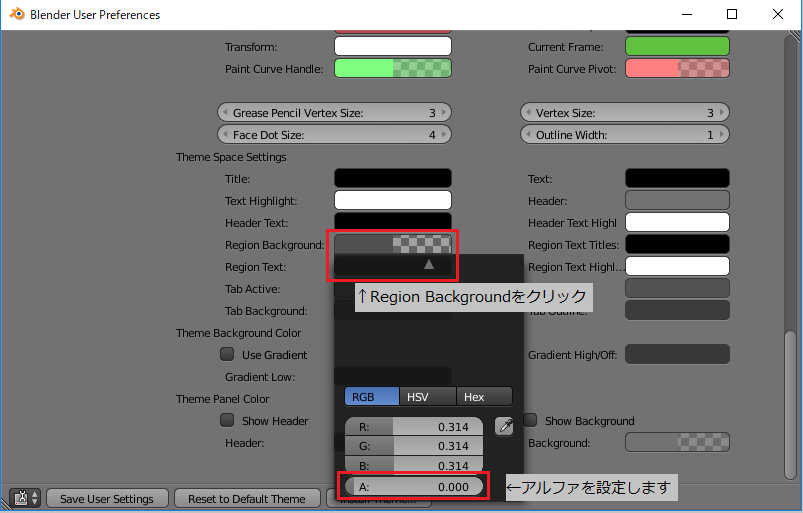
Task: Click the Blender logo in title bar
Action: pos(17,14)
